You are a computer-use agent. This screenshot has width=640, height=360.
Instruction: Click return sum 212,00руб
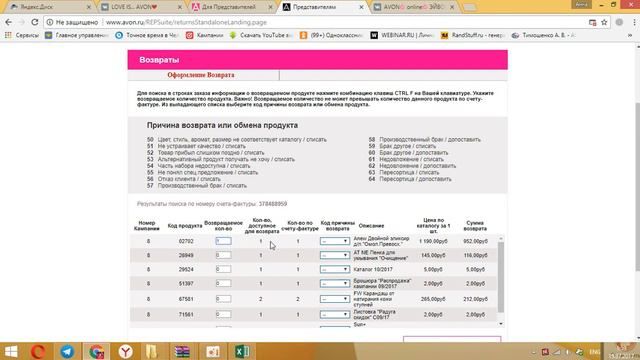[x=475, y=299]
